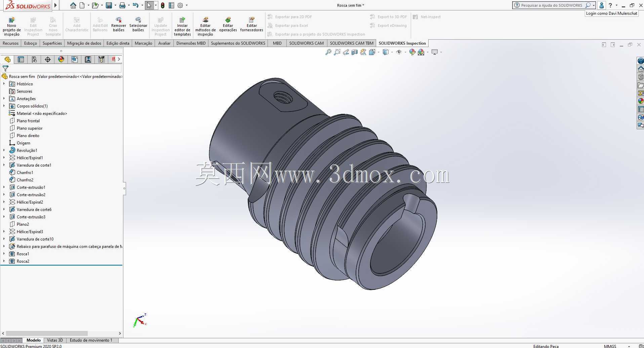Viewport: 644px width, 348px height.
Task: Open ConfigurationManager tab icon
Action: coord(34,59)
